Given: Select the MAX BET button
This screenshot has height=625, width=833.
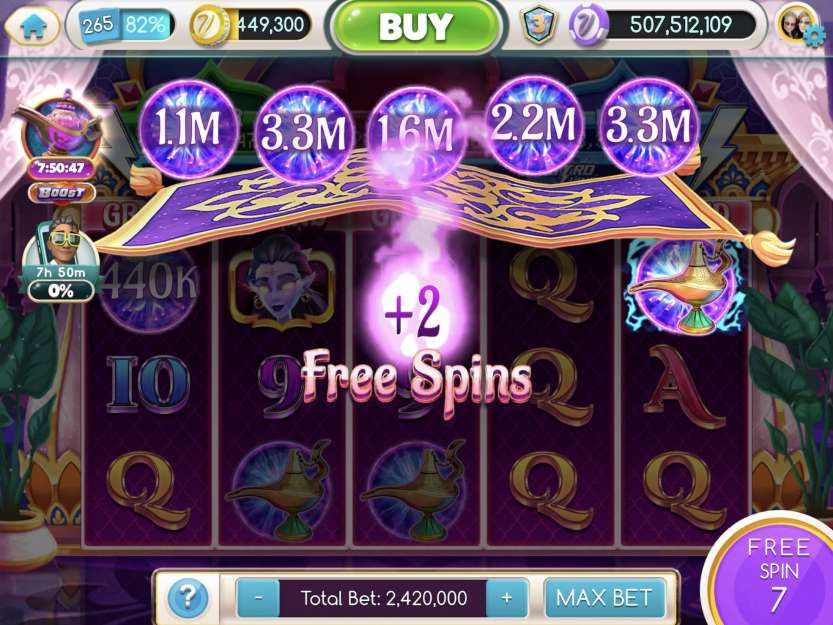Looking at the screenshot, I should (x=605, y=598).
